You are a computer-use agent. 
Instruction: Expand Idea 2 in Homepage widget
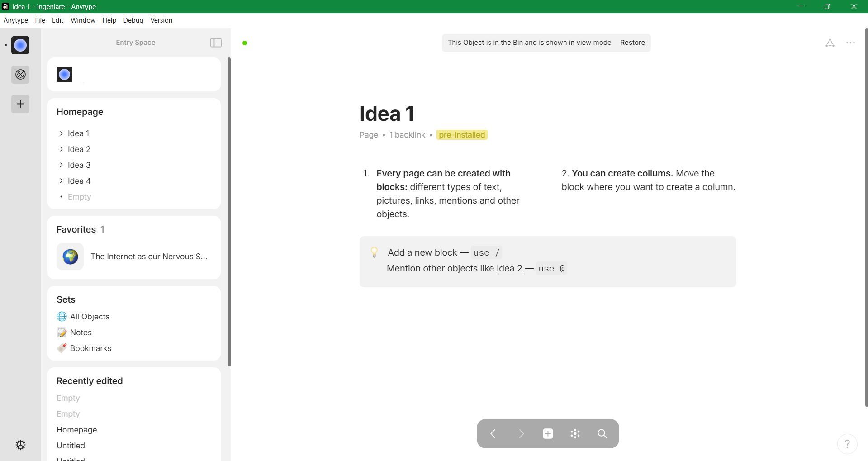[62, 149]
